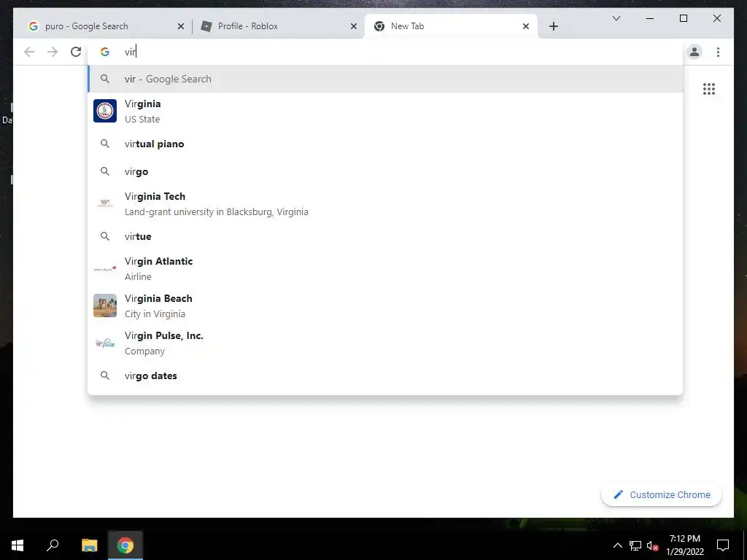
Task: Open the Google apps grid
Action: pyautogui.click(x=709, y=88)
